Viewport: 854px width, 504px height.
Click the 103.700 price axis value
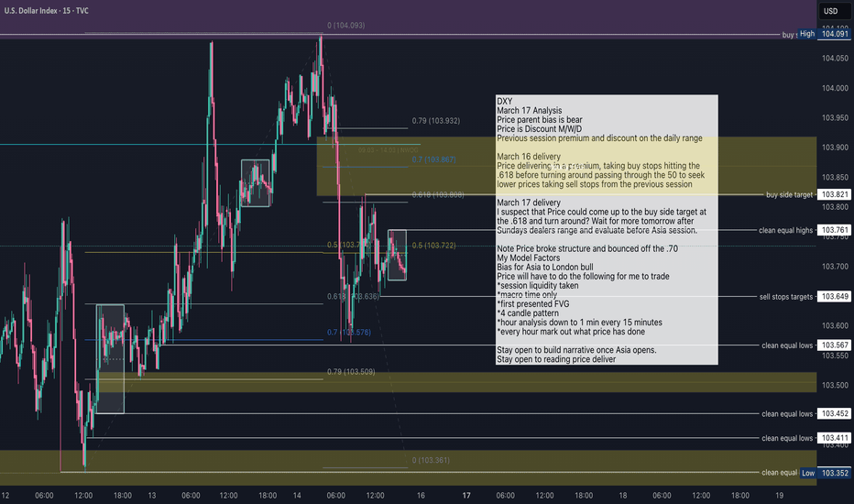click(835, 267)
